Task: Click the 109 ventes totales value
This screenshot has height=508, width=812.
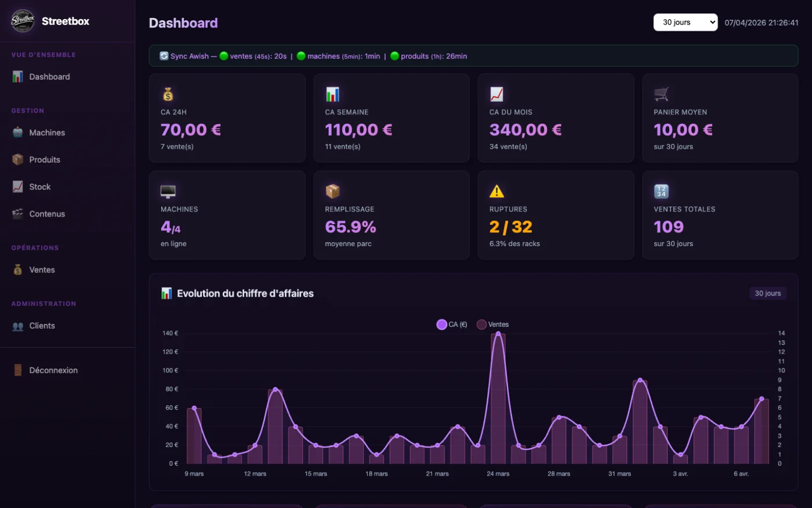Action: point(669,226)
